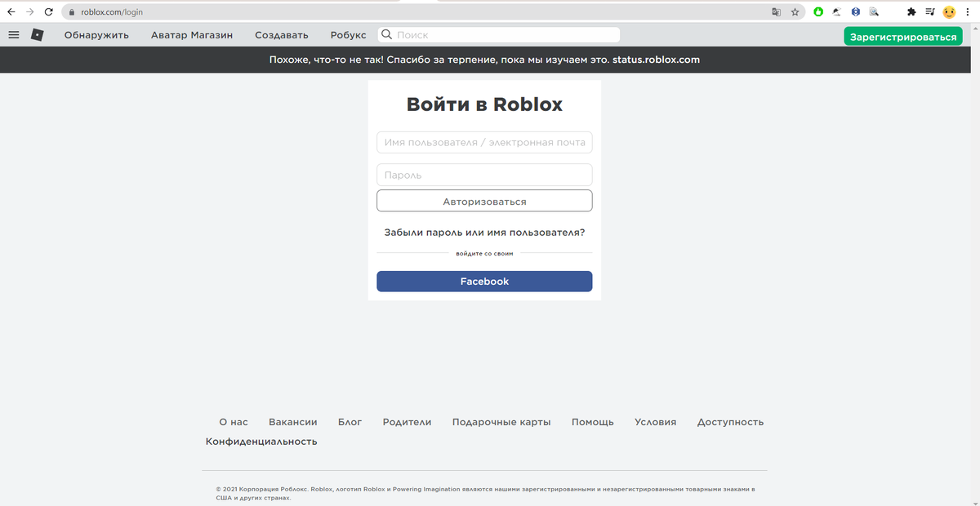The image size is (980, 506).
Task: Click the Зарегистрироваться button
Action: (903, 37)
